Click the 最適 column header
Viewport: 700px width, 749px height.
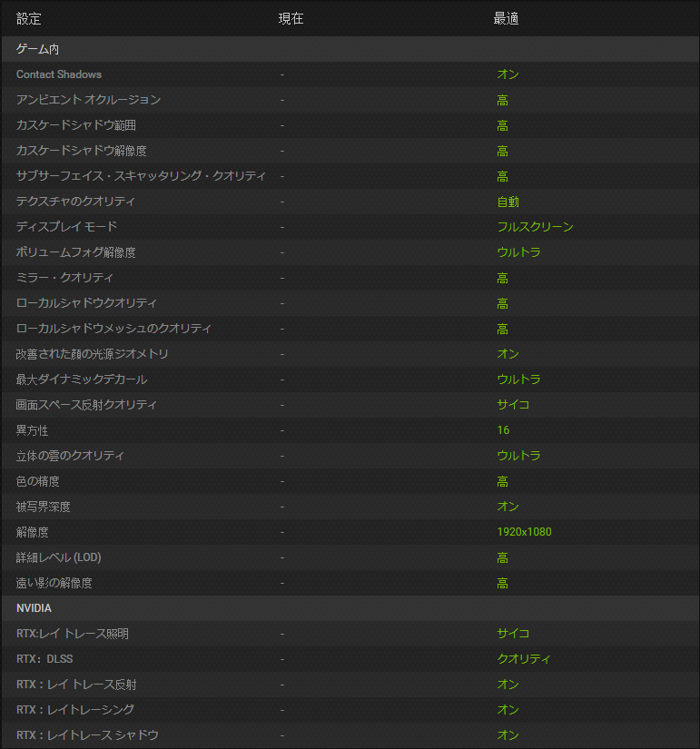pos(506,19)
